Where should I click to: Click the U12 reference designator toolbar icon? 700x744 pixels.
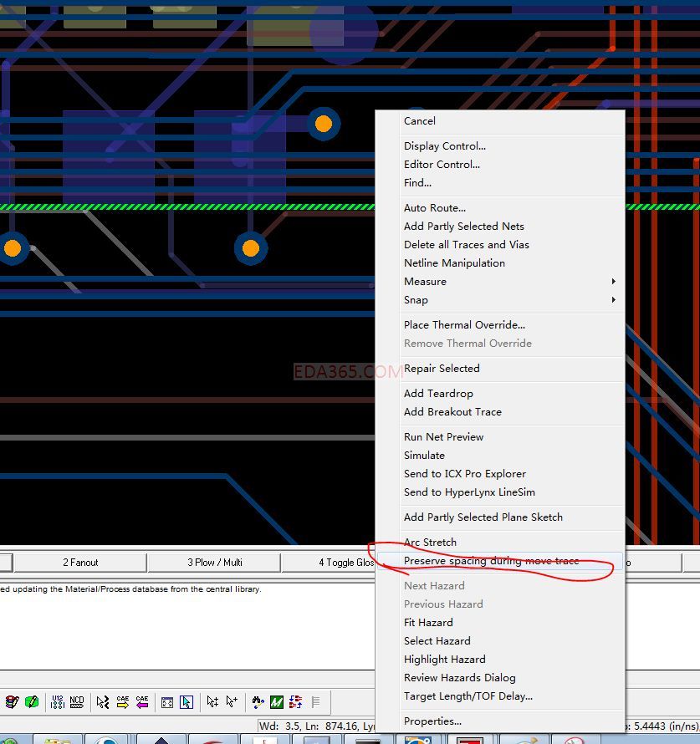(58, 701)
